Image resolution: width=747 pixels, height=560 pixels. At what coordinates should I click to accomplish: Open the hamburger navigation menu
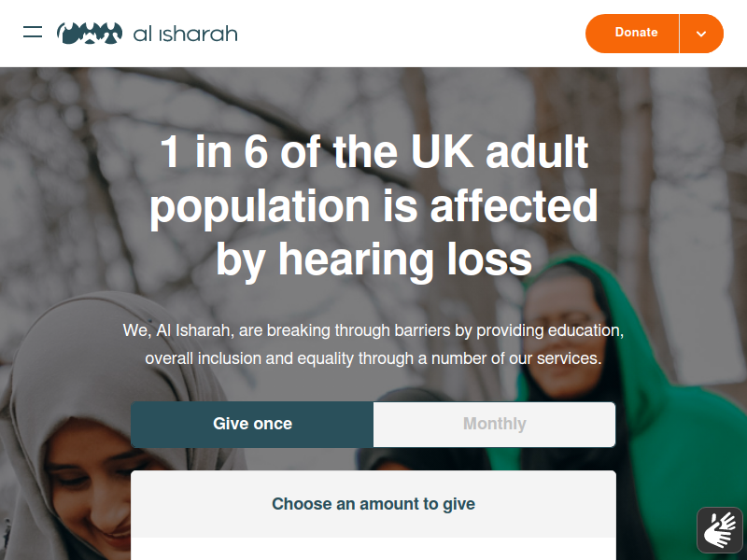click(x=33, y=32)
